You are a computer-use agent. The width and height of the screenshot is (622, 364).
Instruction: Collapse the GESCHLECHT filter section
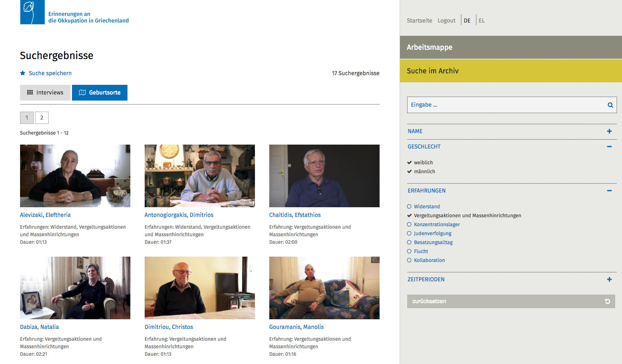coord(609,147)
